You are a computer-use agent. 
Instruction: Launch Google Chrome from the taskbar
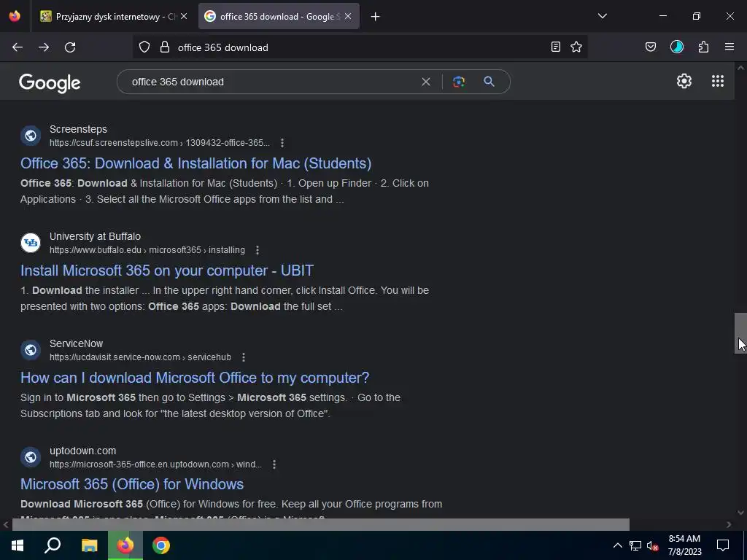pos(161,545)
